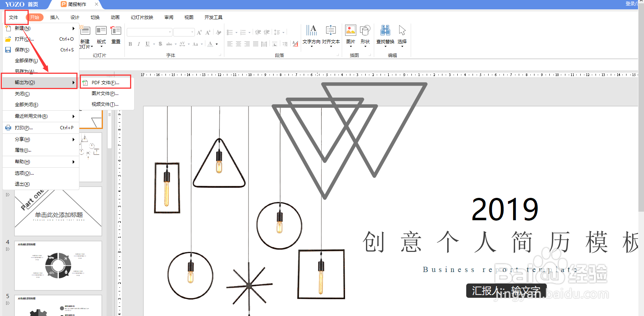Expand the 帮助 submenu
The height and width of the screenshot is (316, 644).
pos(40,162)
